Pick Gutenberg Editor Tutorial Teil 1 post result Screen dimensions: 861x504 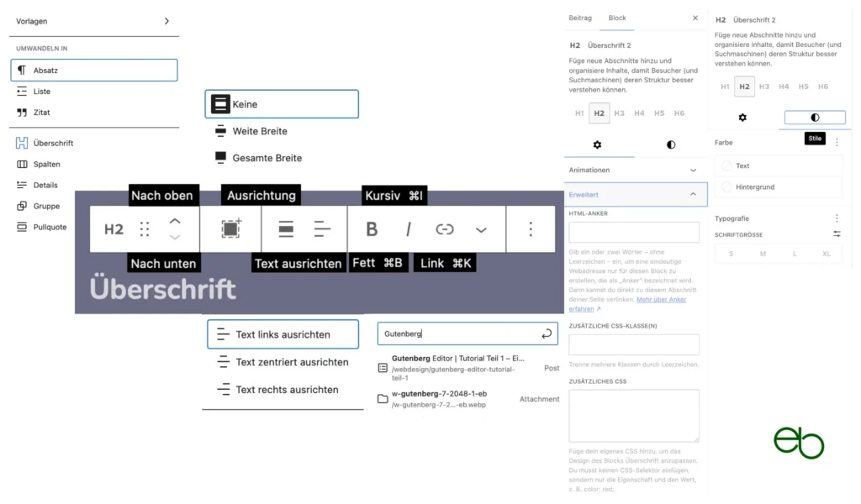[x=468, y=368]
